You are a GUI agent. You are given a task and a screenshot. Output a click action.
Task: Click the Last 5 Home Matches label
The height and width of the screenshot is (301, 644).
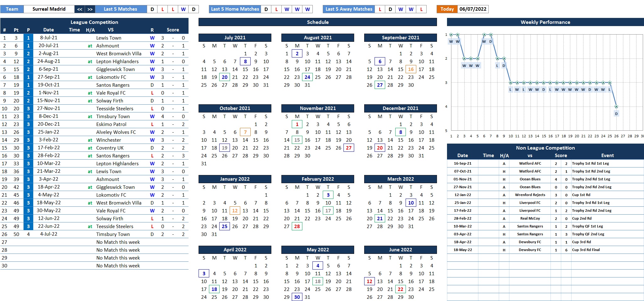(x=235, y=9)
